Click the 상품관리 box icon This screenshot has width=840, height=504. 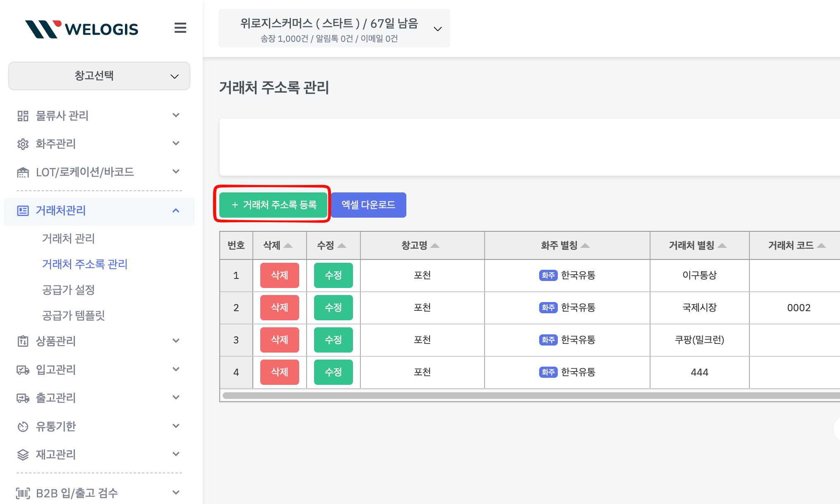click(x=23, y=341)
